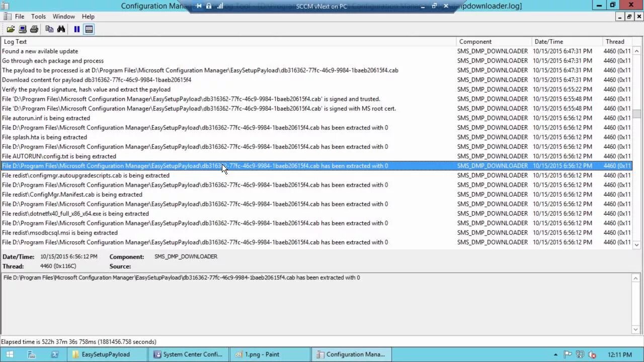Open Find with the binoculars icon

(x=61, y=29)
